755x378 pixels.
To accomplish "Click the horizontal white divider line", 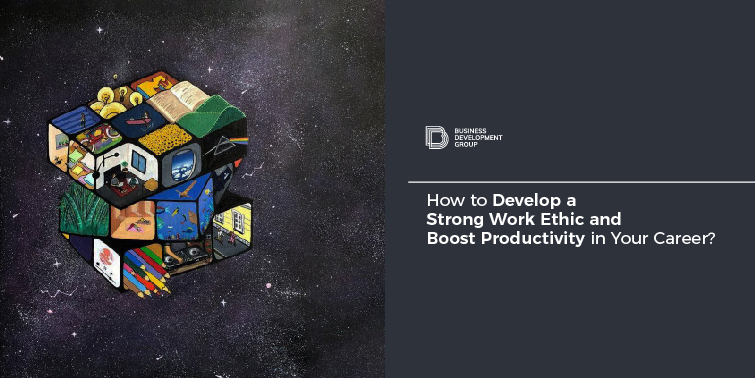I will click(581, 182).
